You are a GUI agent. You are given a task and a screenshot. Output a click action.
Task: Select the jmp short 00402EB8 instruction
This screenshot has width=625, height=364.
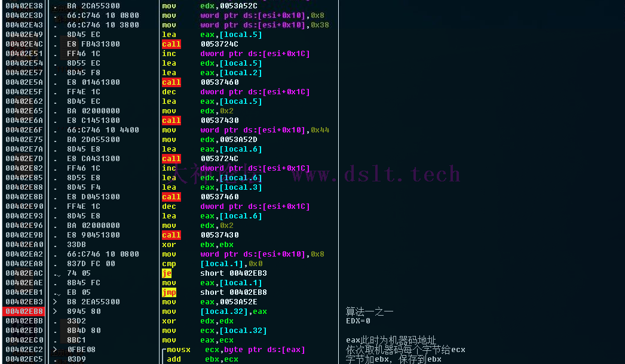pyautogui.click(x=214, y=292)
